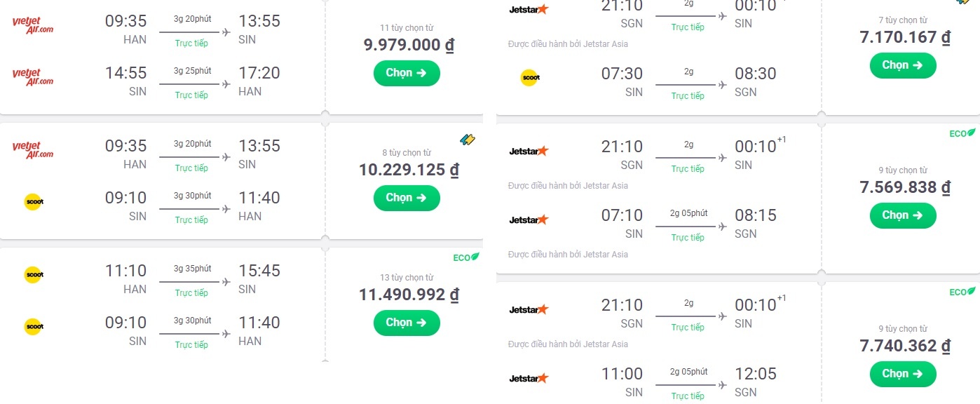The height and width of the screenshot is (404, 980).
Task: Click the VietJet logo on the 14:55 SIN flight
Action: point(33,76)
